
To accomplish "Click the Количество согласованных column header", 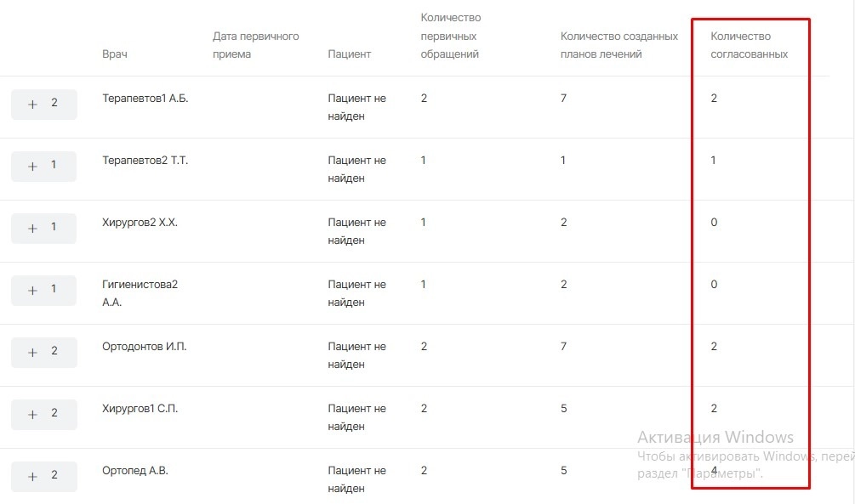I will point(749,45).
